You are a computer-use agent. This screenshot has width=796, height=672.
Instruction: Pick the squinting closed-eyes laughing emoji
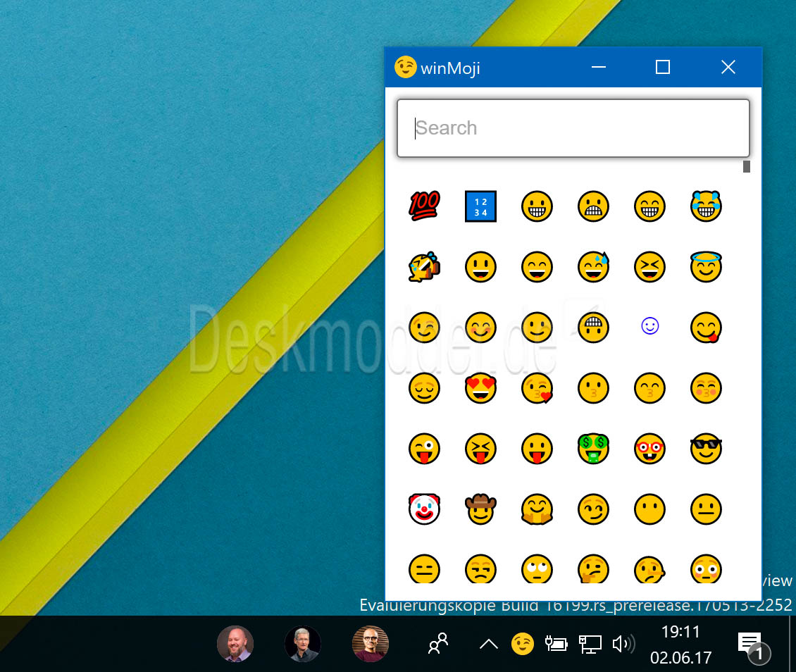point(649,266)
